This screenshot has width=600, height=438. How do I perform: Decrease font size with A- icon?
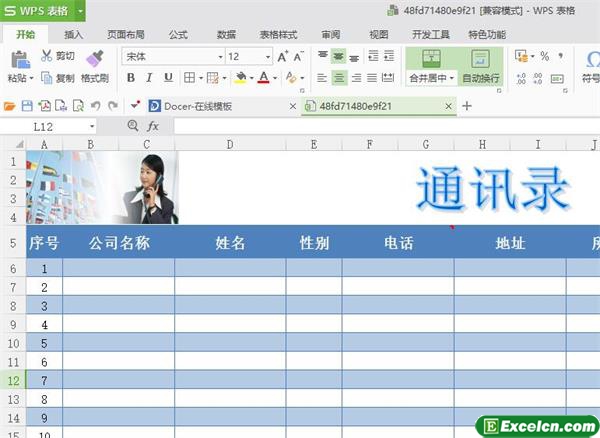(x=298, y=57)
